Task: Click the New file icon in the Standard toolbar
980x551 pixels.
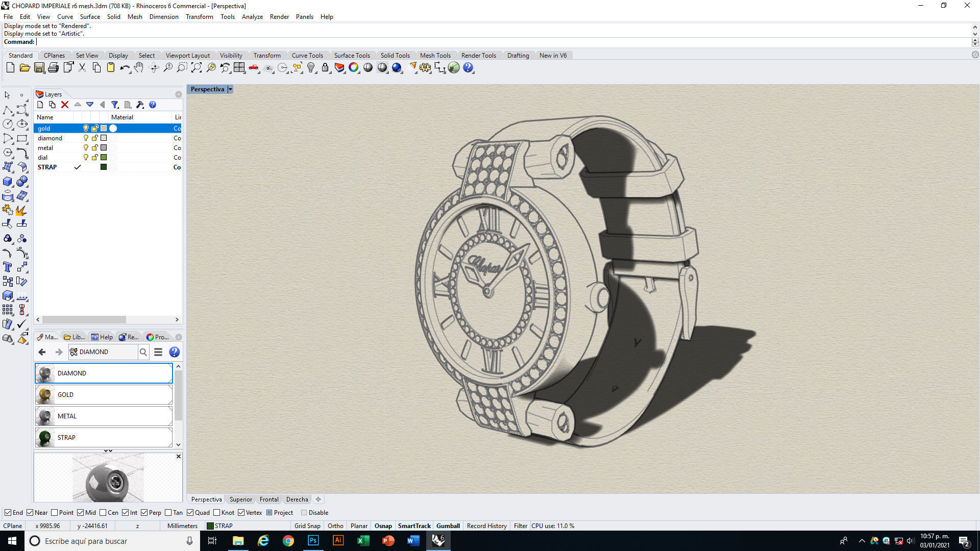Action: [x=10, y=67]
